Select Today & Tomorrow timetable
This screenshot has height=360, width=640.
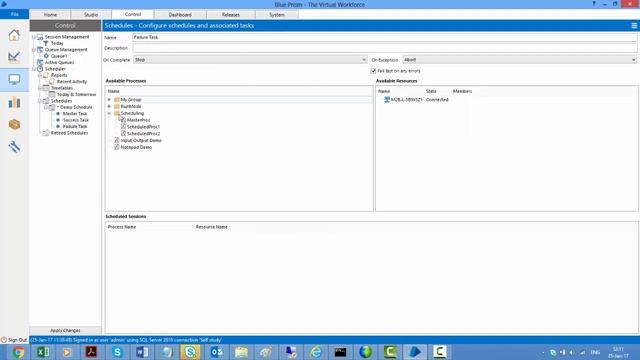76,94
